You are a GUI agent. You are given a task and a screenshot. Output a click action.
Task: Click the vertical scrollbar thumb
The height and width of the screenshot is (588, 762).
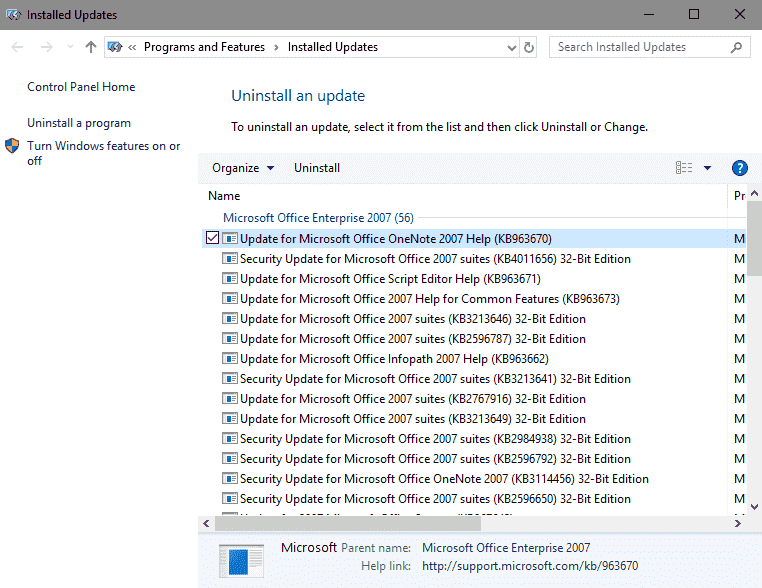[x=754, y=239]
